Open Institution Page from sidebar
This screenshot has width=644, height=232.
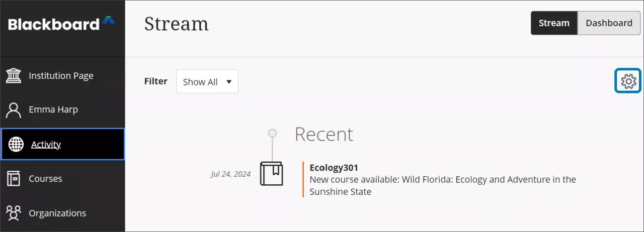click(x=61, y=76)
